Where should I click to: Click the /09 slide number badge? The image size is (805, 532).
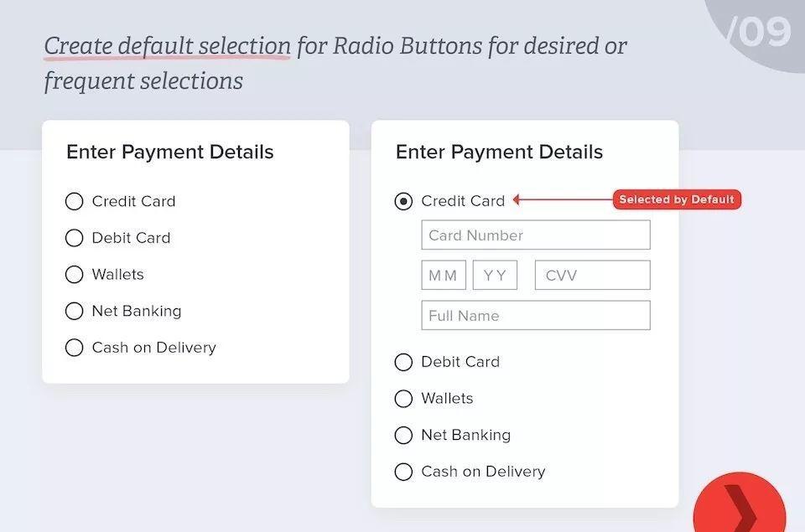[x=757, y=32]
